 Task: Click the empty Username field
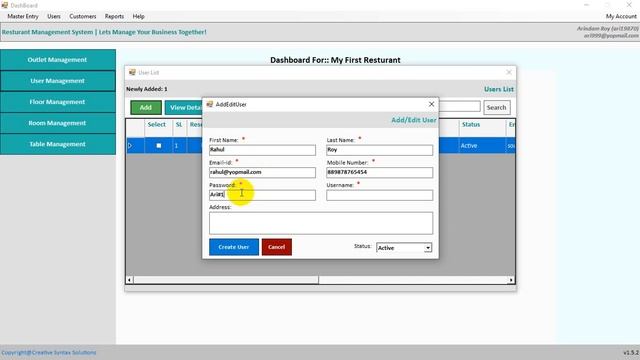380,195
